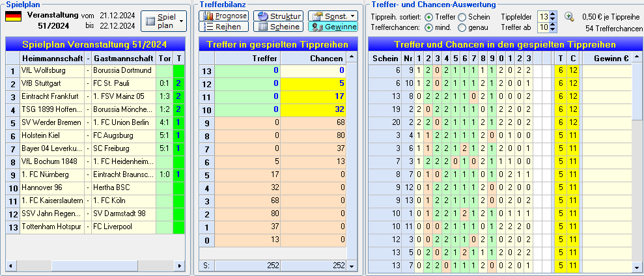Image resolution: width=644 pixels, height=276 pixels.
Task: Click the Tippfelder input field
Action: pos(544,17)
